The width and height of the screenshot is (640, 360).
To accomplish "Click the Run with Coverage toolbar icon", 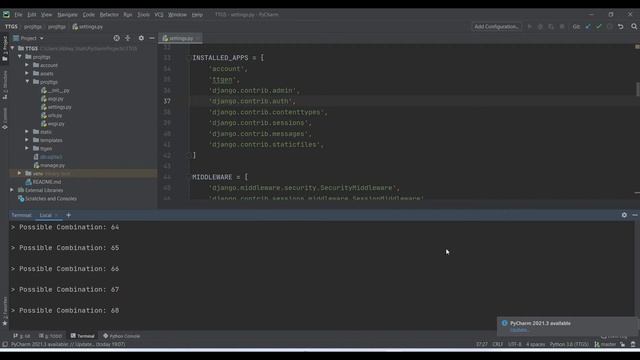I will point(551,27).
